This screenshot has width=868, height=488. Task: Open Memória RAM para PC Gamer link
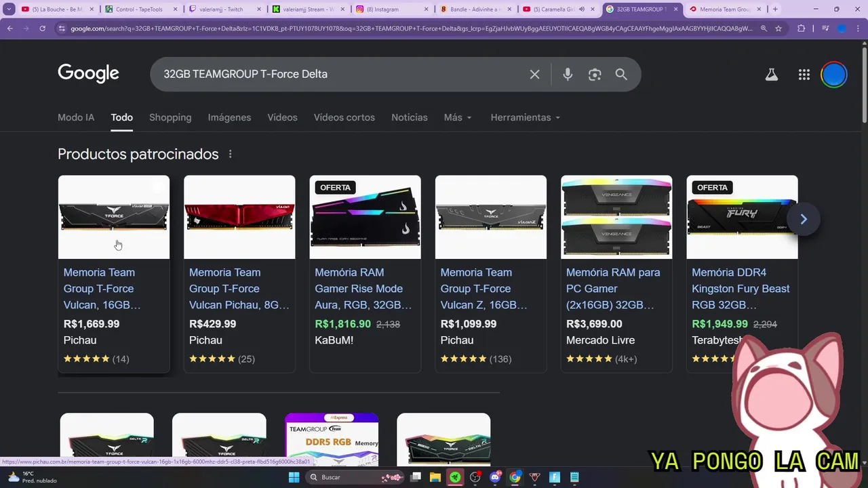pos(613,289)
